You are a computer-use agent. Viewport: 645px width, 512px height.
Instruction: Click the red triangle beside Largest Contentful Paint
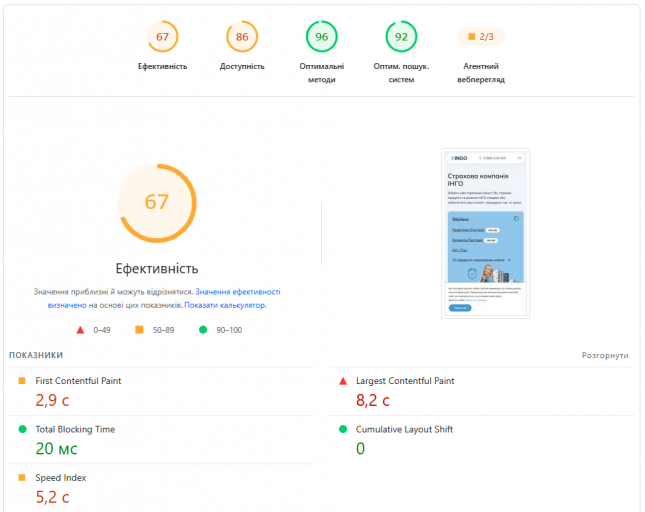(343, 381)
